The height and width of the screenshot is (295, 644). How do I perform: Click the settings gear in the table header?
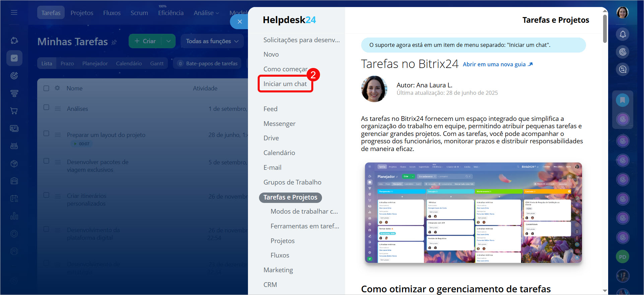tap(57, 88)
